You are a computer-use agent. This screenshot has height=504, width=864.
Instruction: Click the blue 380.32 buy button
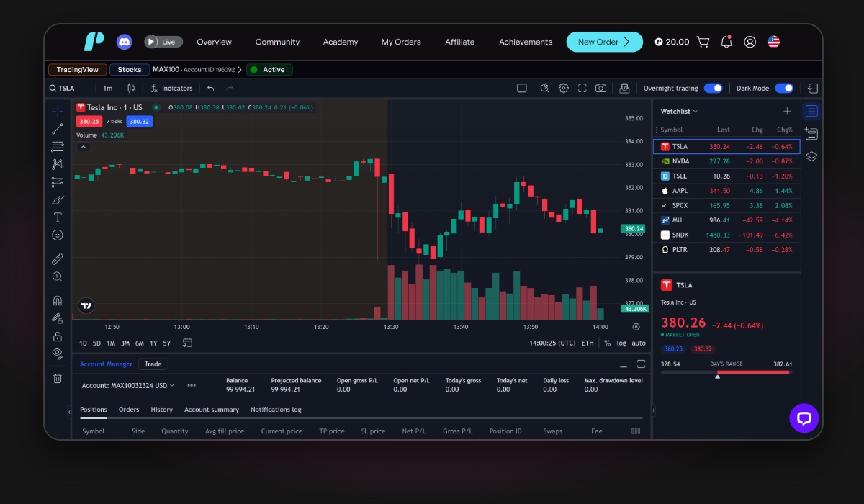pos(139,122)
